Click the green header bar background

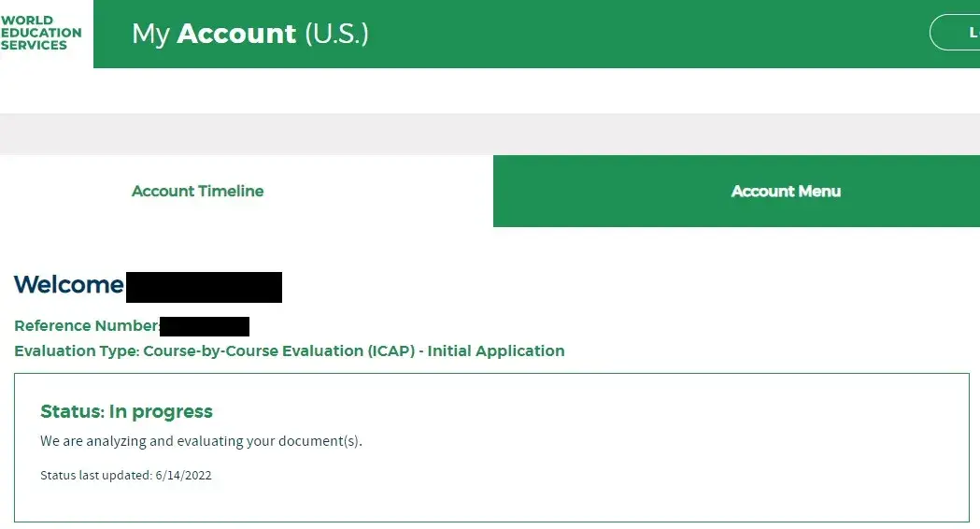click(x=607, y=34)
